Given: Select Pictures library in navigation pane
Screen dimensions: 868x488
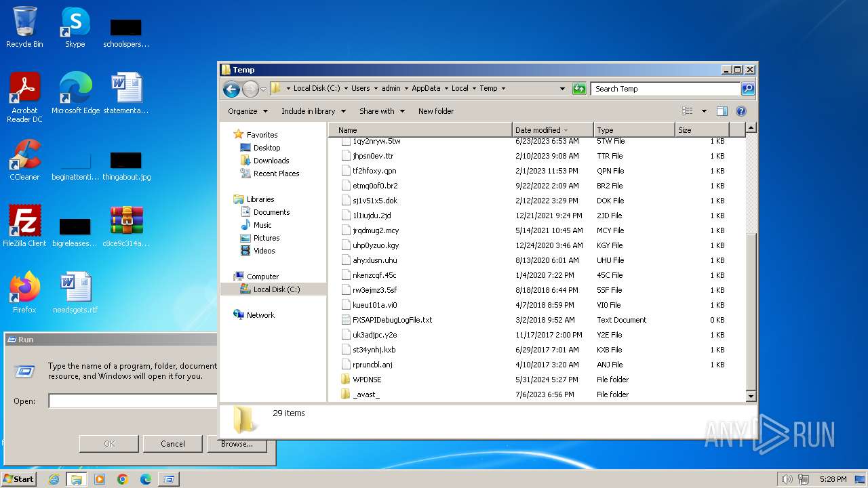Looking at the screenshot, I should [267, 238].
